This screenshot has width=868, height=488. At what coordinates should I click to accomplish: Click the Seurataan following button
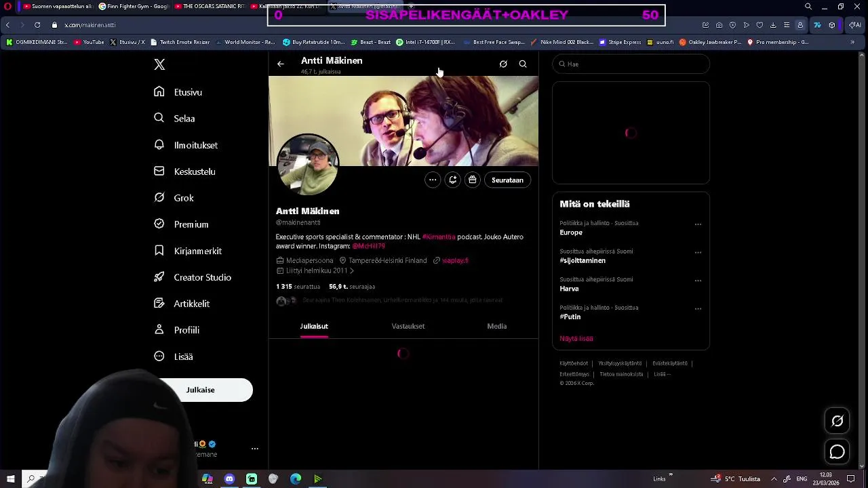[x=507, y=180]
